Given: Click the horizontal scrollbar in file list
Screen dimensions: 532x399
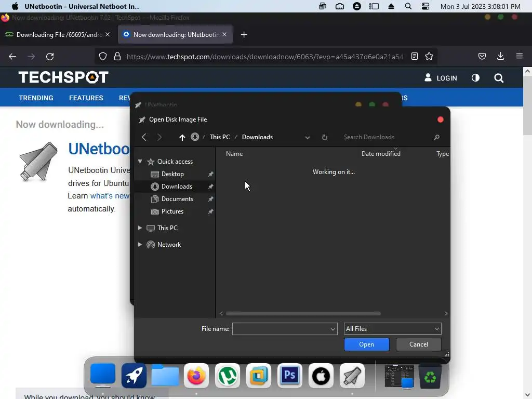Looking at the screenshot, I should click(303, 313).
